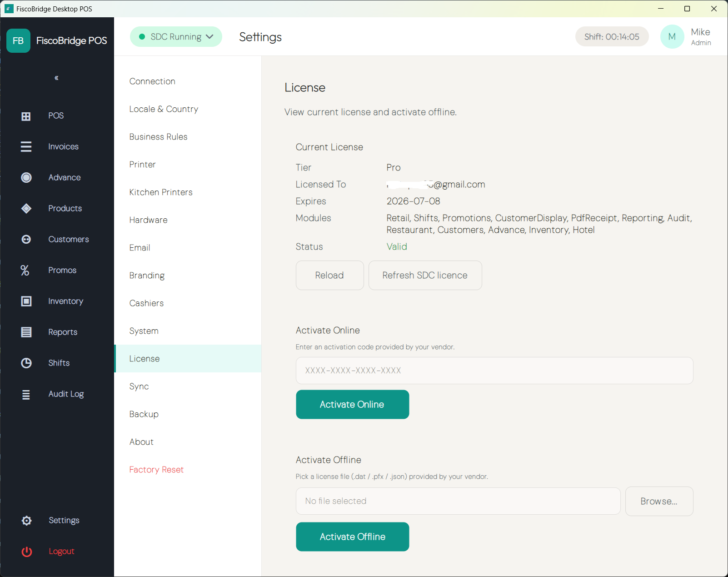The height and width of the screenshot is (577, 728).
Task: Click the green SDC status dot
Action: pos(142,37)
